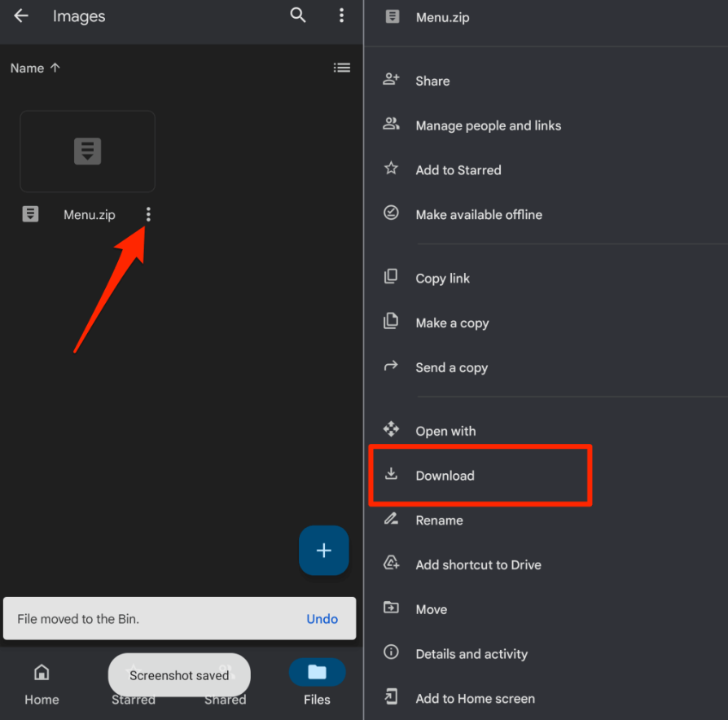
Task: Click the Open with icon
Action: [x=391, y=429]
